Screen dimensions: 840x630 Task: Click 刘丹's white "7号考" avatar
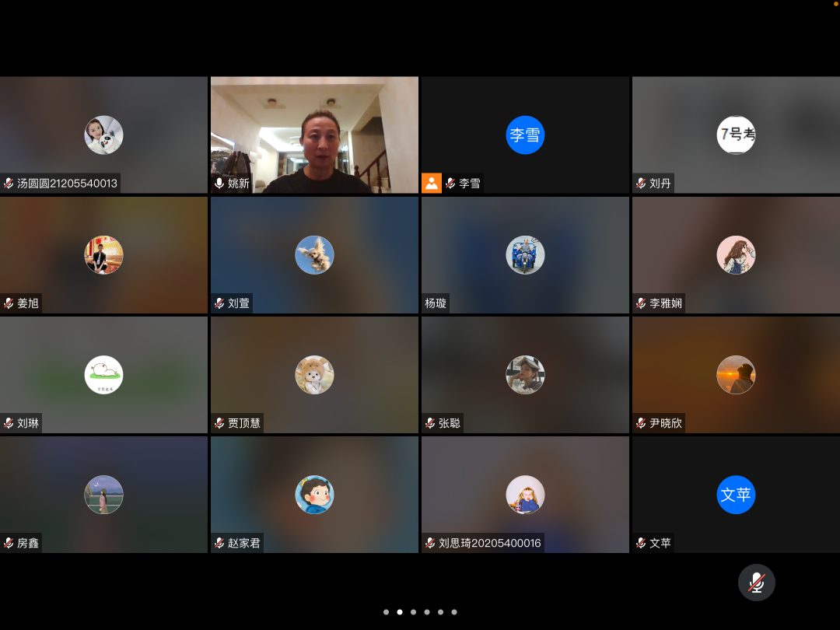(x=735, y=135)
